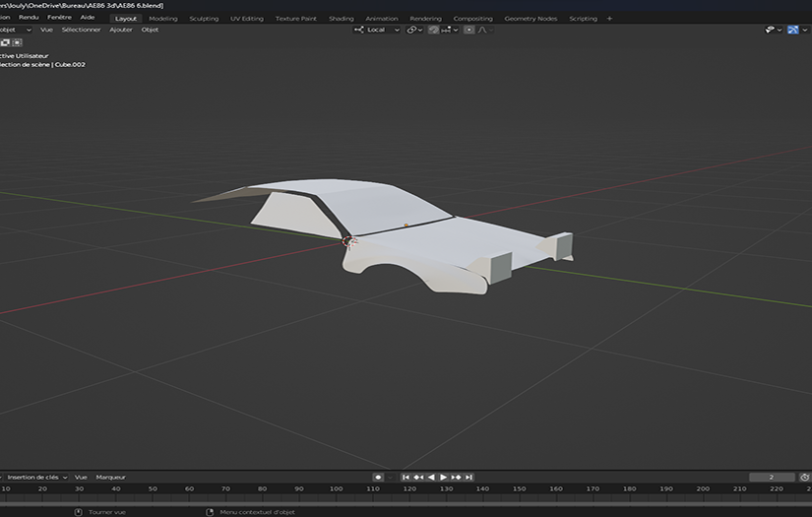Open the Aide help menu

pyautogui.click(x=87, y=17)
